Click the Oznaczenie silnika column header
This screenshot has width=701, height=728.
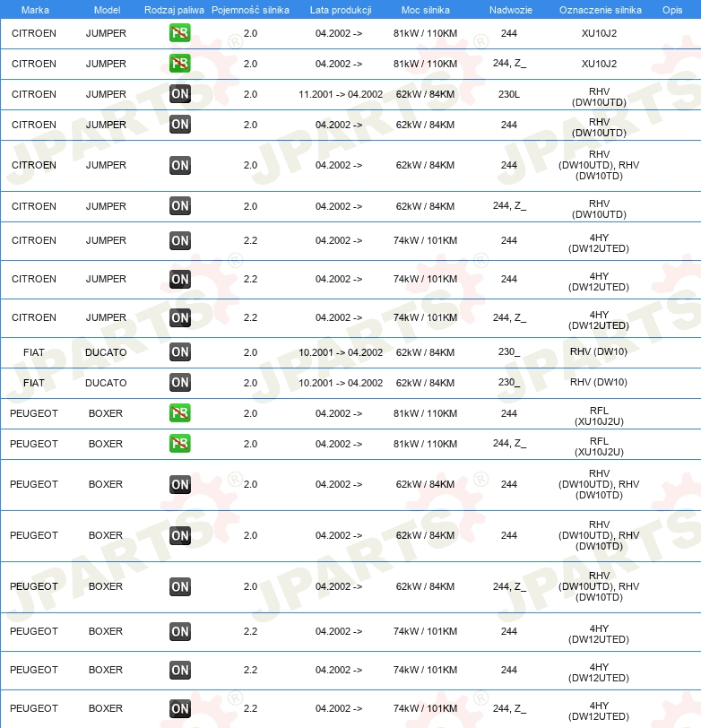601,10
